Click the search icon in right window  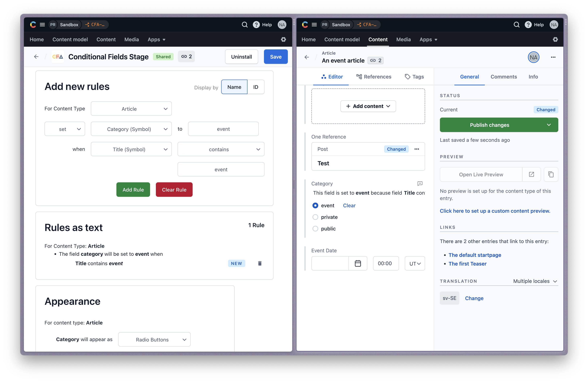pos(516,25)
